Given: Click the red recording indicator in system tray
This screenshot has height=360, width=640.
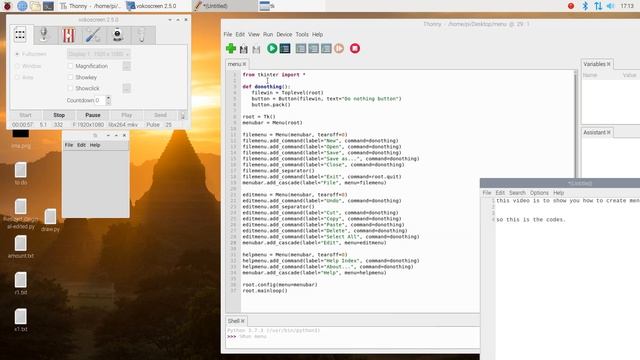Looking at the screenshot, I should (571, 6).
